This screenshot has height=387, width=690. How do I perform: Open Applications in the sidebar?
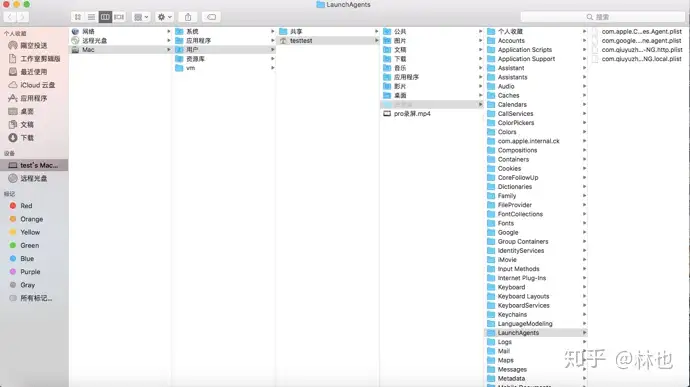point(34,98)
